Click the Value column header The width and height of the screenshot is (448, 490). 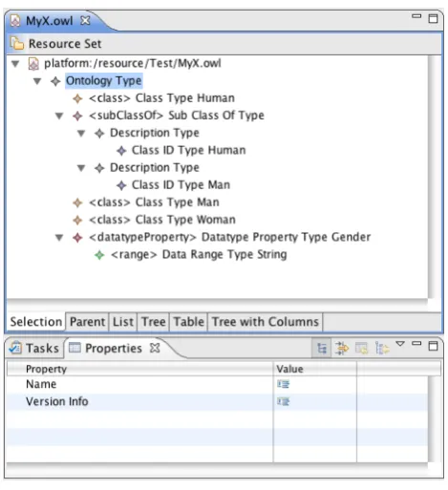click(315, 369)
